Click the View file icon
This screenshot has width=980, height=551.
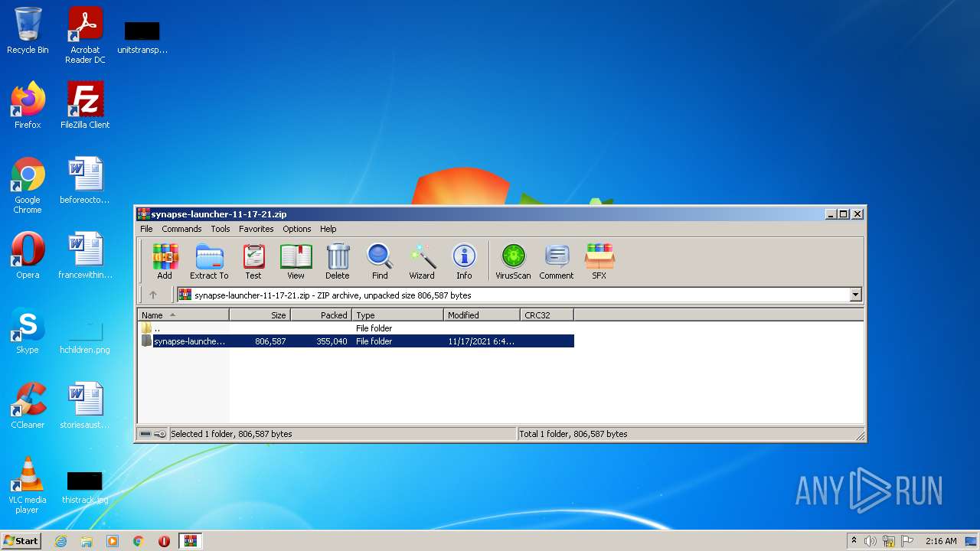(x=296, y=261)
